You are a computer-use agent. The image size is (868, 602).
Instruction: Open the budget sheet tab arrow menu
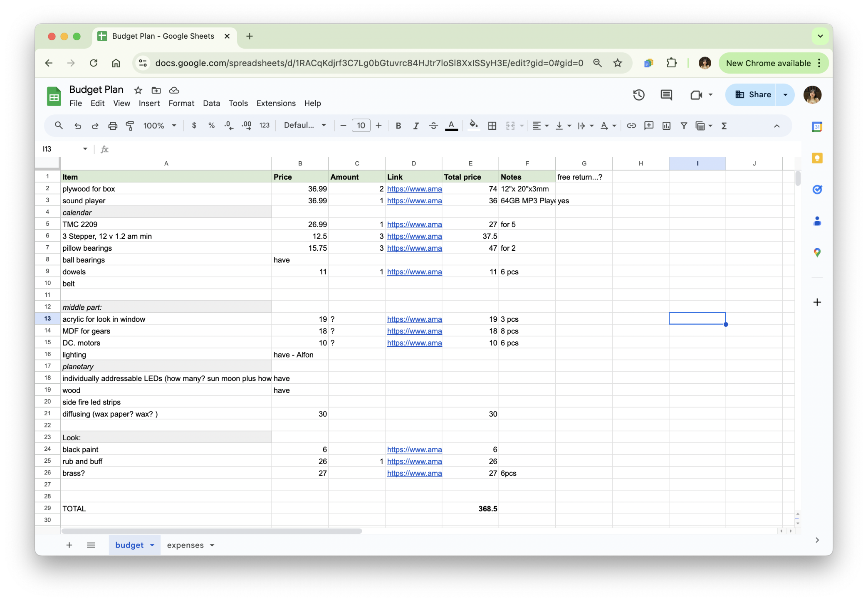[152, 545]
